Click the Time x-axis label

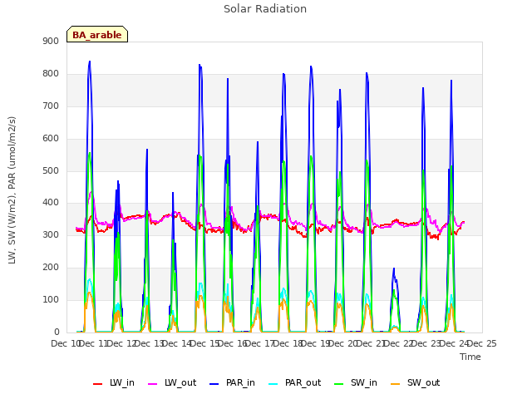point(470,357)
